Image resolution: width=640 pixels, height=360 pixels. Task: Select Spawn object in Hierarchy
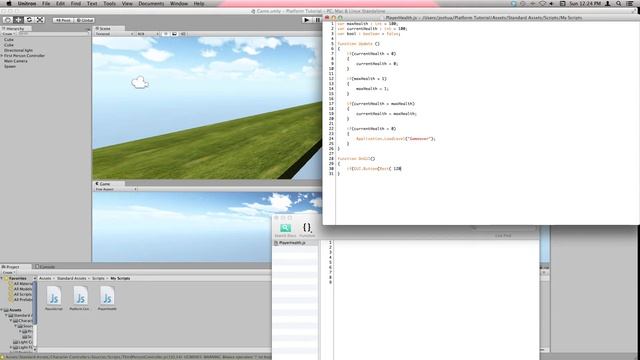(9, 66)
